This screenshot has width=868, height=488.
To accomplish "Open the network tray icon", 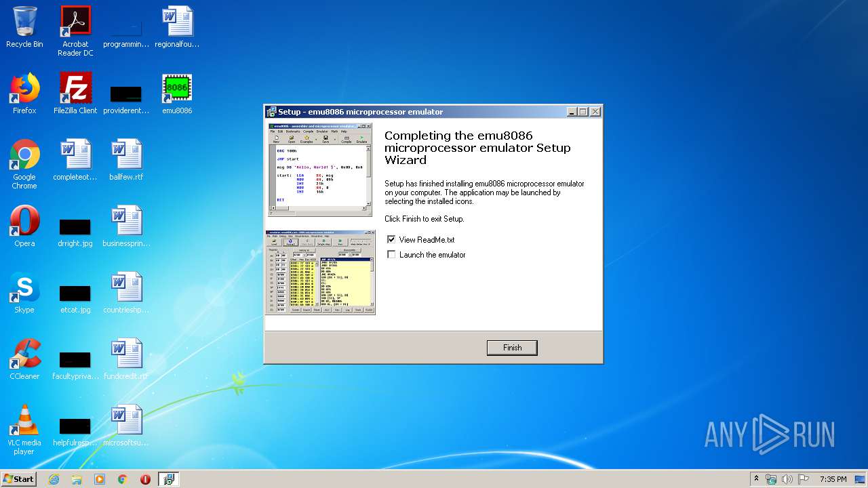I will (771, 479).
